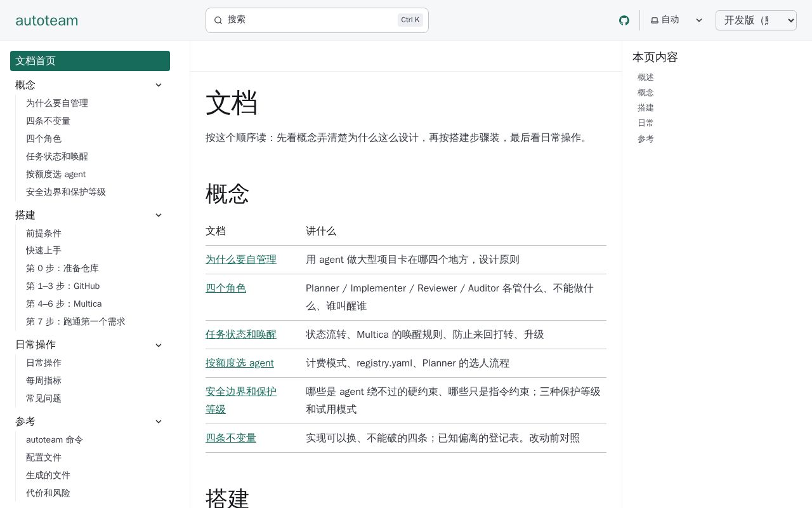
Task: Open the GitHub repository icon
Action: click(x=624, y=20)
